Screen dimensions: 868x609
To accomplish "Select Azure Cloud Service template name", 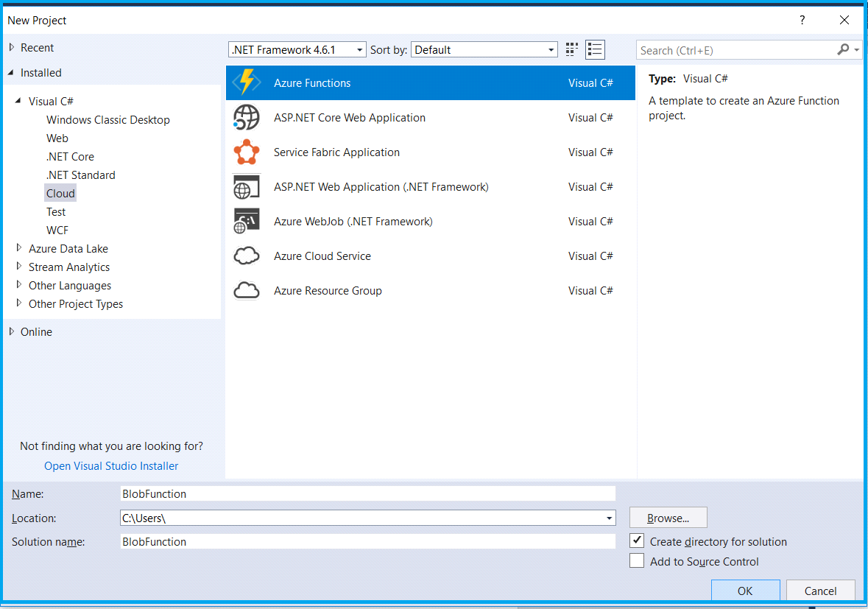I will coord(322,256).
